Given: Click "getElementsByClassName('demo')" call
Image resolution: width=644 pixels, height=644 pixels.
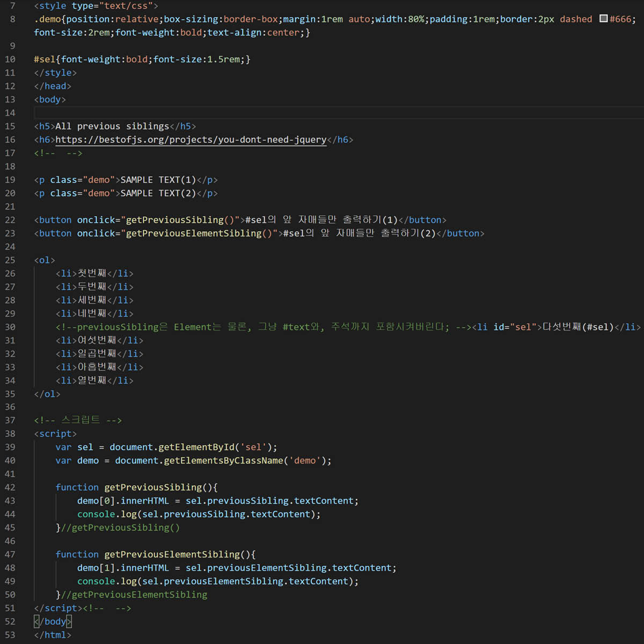Looking at the screenshot, I should (245, 460).
